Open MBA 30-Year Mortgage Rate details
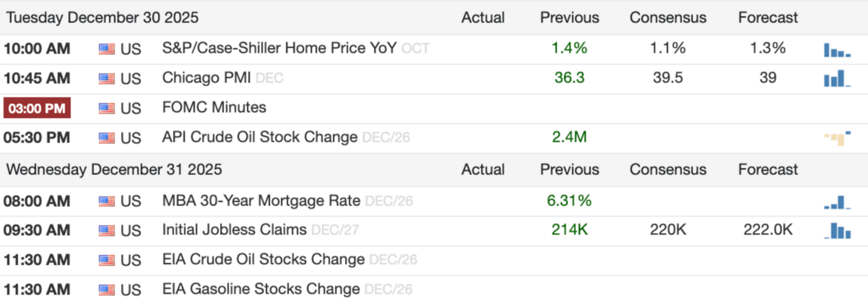868x300 pixels. click(261, 200)
